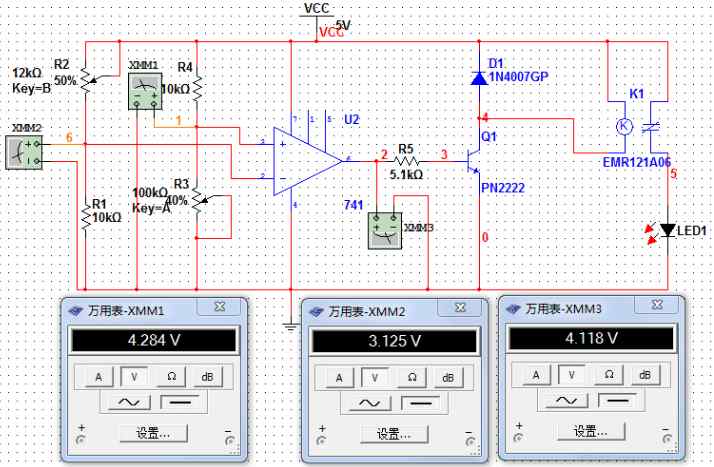Select the R1 10kΩ resistor symbol
714x467 pixels.
coord(86,217)
